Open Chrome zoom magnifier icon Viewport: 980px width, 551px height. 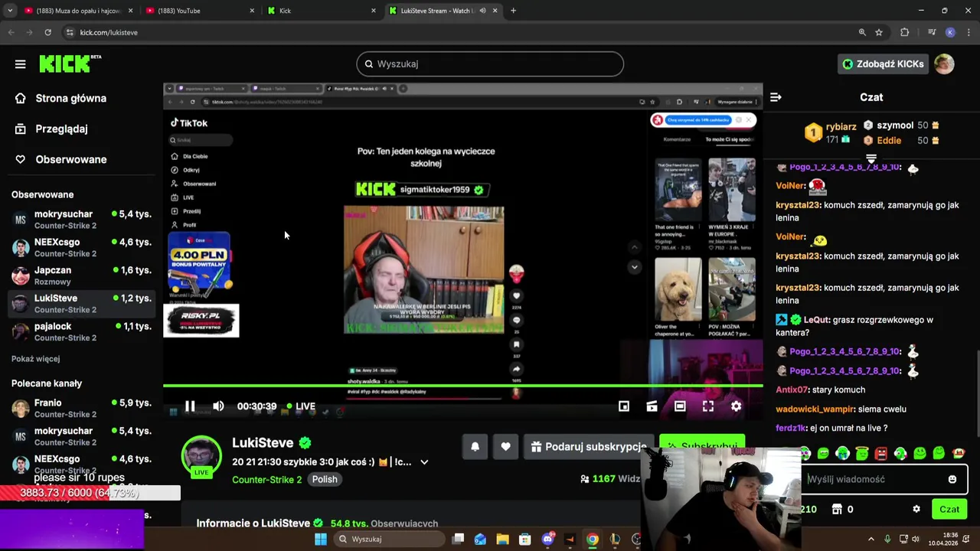pos(862,32)
